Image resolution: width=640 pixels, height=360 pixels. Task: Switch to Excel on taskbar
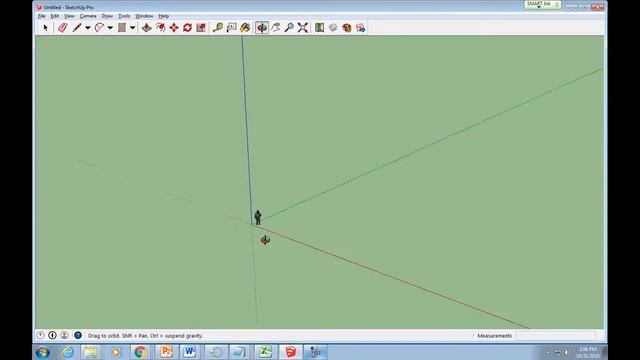(x=265, y=352)
